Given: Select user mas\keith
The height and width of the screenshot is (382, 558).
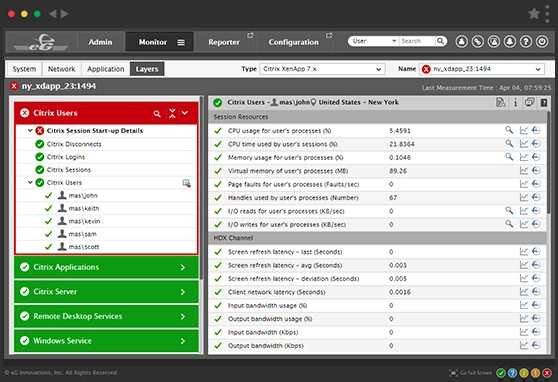Looking at the screenshot, I should pyautogui.click(x=84, y=208).
